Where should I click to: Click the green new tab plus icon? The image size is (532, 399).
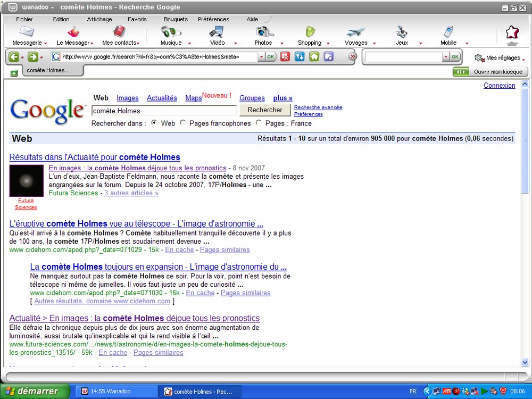[14, 73]
